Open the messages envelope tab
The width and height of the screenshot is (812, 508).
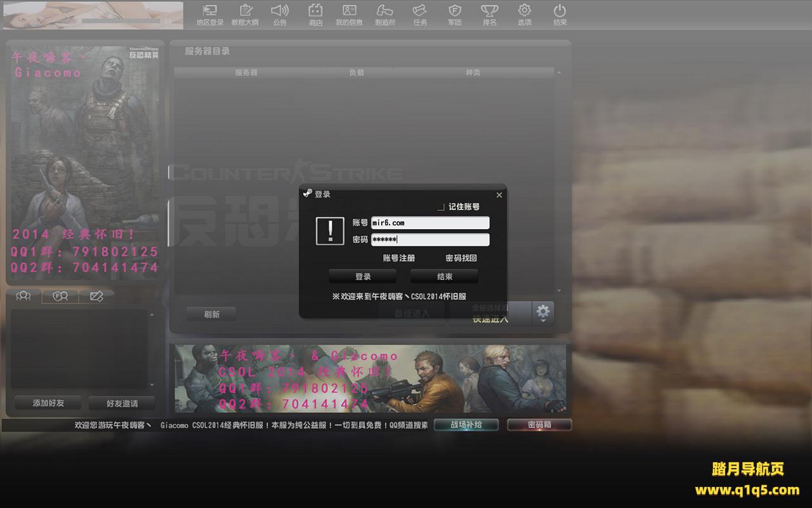[x=96, y=296]
